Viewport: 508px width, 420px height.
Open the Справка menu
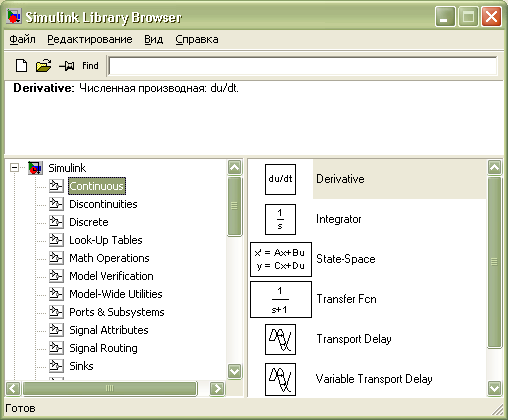pyautogui.click(x=197, y=39)
